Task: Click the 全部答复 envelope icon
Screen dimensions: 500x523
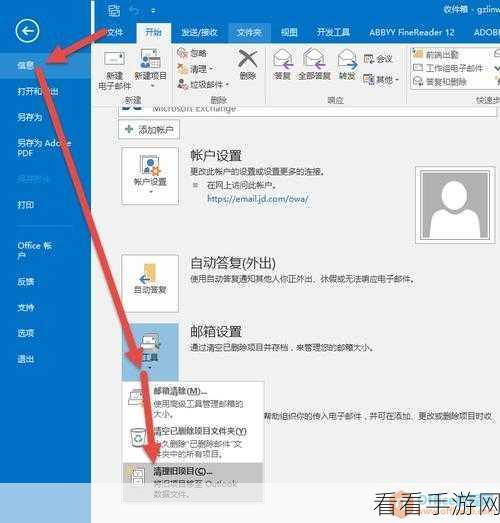Action: tap(314, 59)
